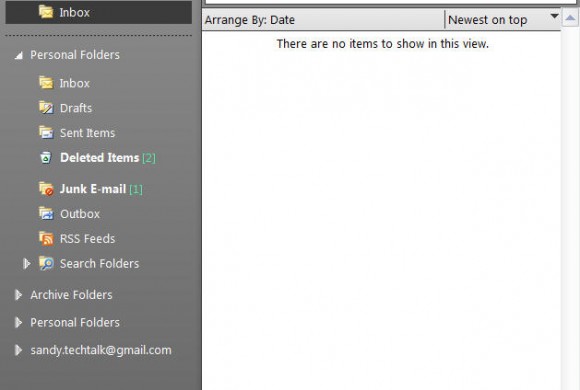The width and height of the screenshot is (580, 390).
Task: Click the Deleted Items trash icon
Action: pos(46,157)
